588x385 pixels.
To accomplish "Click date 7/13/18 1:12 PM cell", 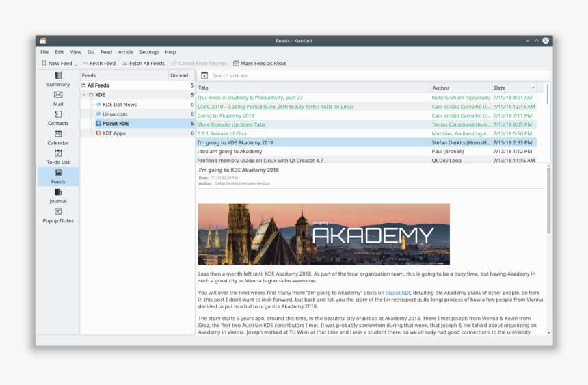I will point(513,152).
